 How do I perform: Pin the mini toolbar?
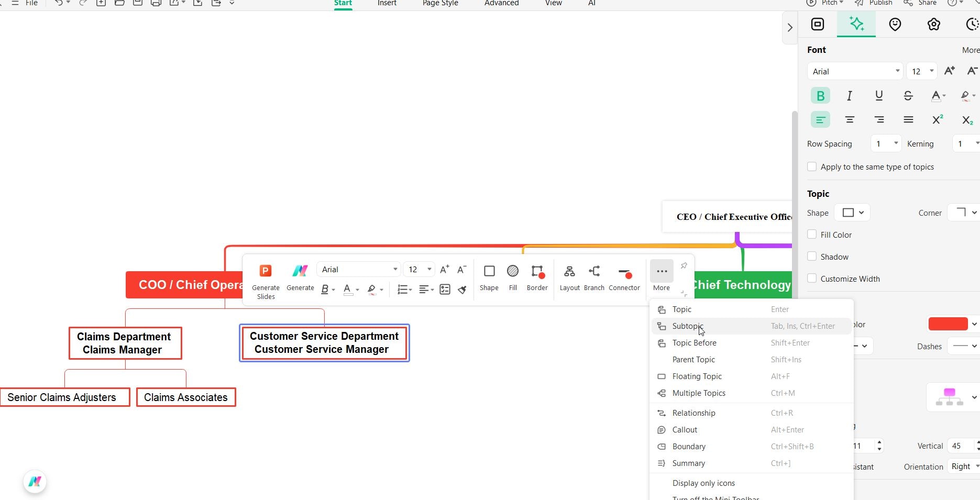tap(684, 266)
